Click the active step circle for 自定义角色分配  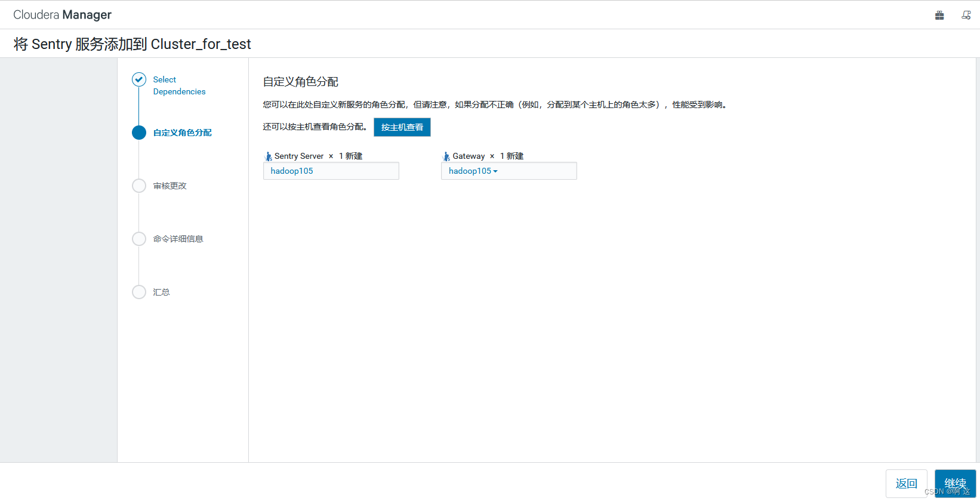click(x=139, y=133)
